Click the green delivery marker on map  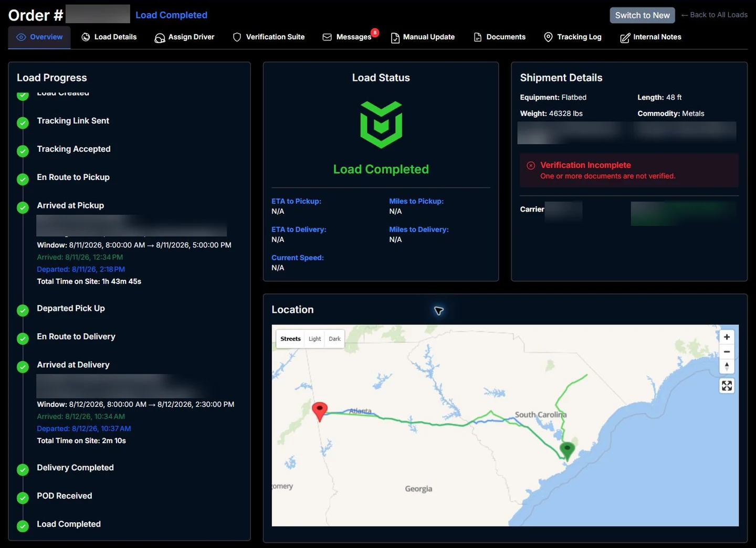[x=567, y=451]
